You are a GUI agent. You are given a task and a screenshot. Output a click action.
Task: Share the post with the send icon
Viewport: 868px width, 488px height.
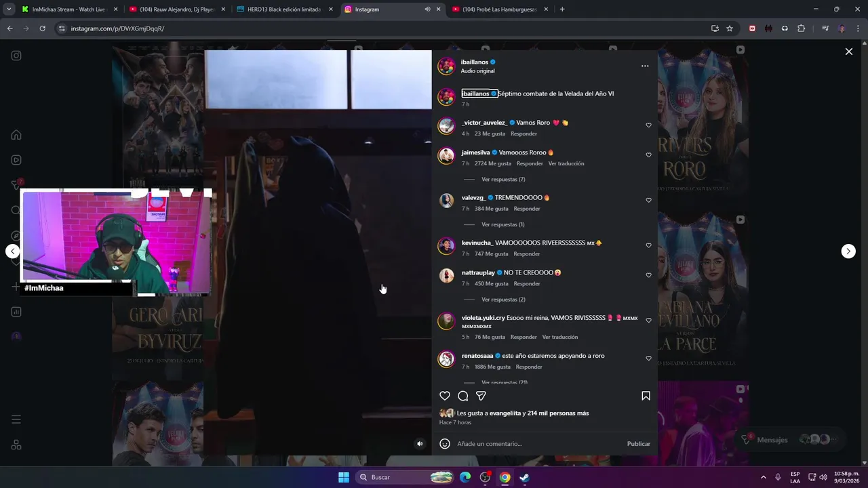[x=481, y=396]
